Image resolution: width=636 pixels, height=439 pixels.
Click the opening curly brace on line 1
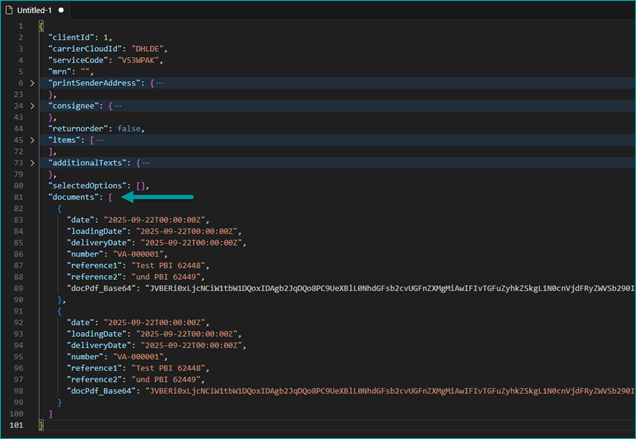(41, 26)
